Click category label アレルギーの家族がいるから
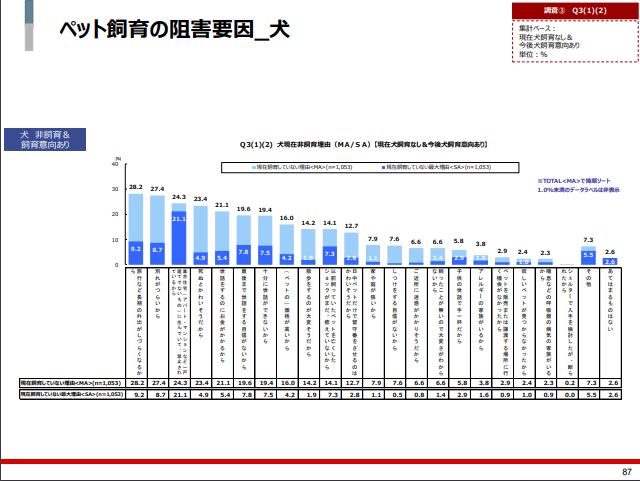 tap(481, 310)
